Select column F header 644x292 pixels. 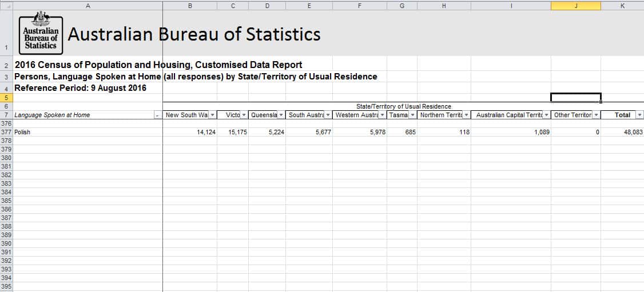click(360, 6)
